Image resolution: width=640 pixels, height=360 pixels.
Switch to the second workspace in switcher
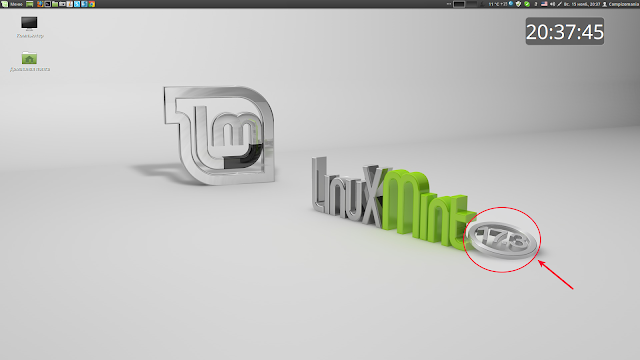471,4
